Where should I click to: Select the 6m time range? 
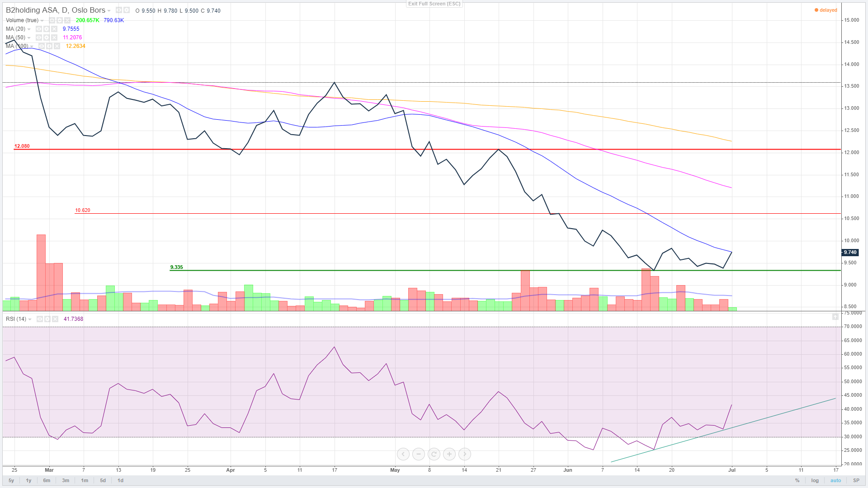click(47, 480)
